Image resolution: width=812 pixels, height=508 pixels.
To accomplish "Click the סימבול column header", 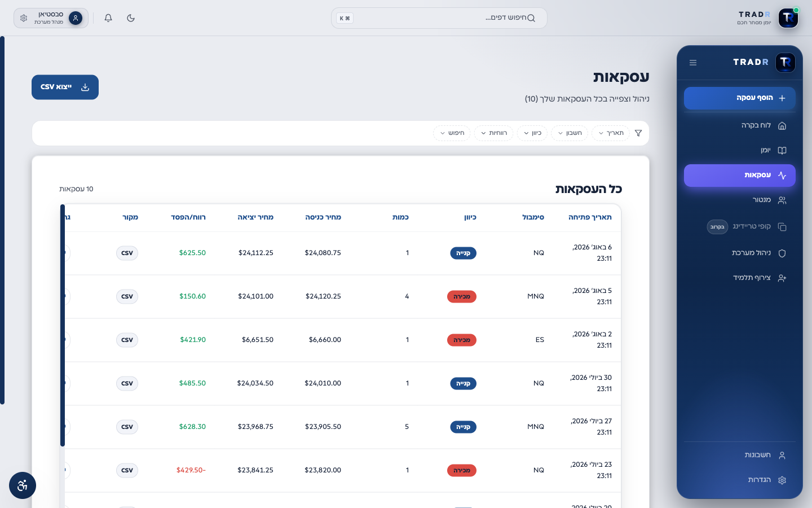I will 533,217.
